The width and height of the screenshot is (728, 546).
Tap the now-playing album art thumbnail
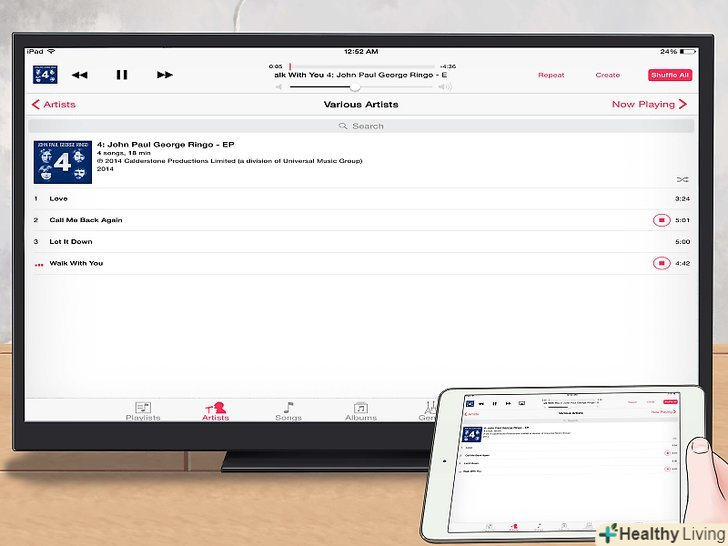(45, 75)
